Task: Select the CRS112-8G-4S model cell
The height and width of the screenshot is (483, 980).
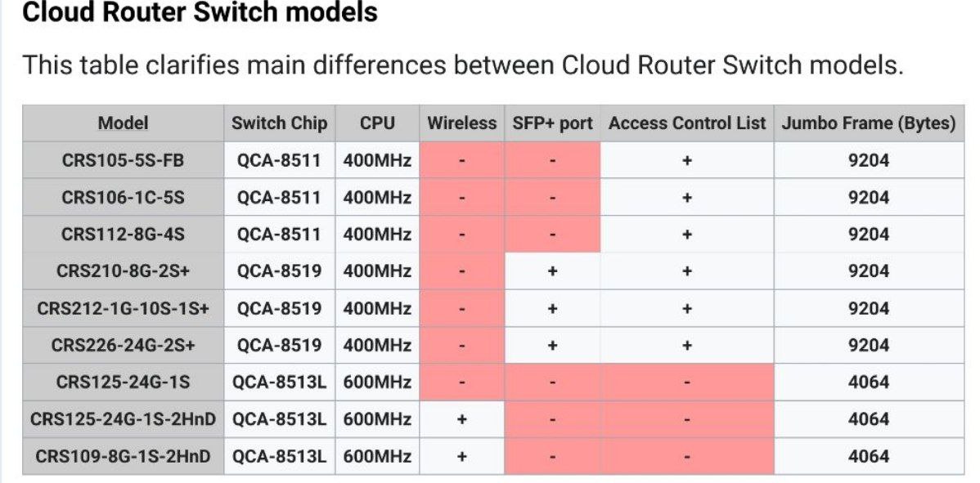Action: pyautogui.click(x=124, y=234)
